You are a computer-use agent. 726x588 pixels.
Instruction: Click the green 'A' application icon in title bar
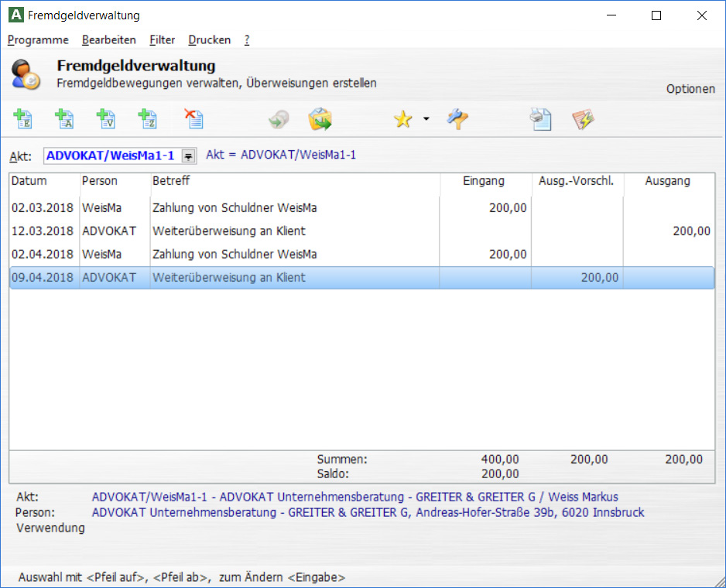point(16,15)
